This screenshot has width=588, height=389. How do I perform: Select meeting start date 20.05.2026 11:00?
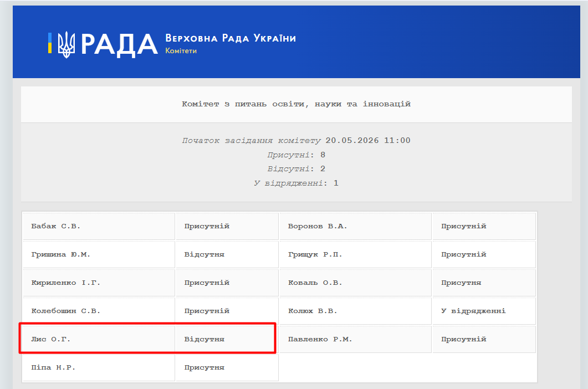coord(368,140)
